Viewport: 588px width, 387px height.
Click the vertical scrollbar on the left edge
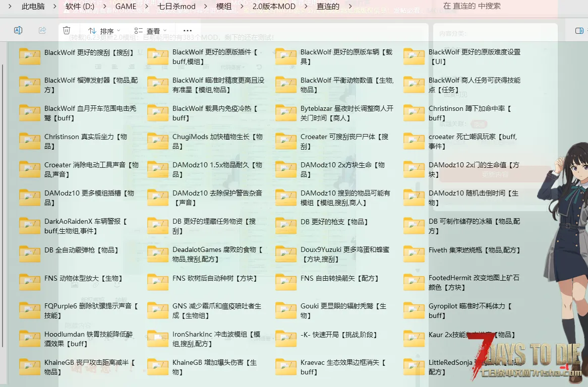coord(3,206)
